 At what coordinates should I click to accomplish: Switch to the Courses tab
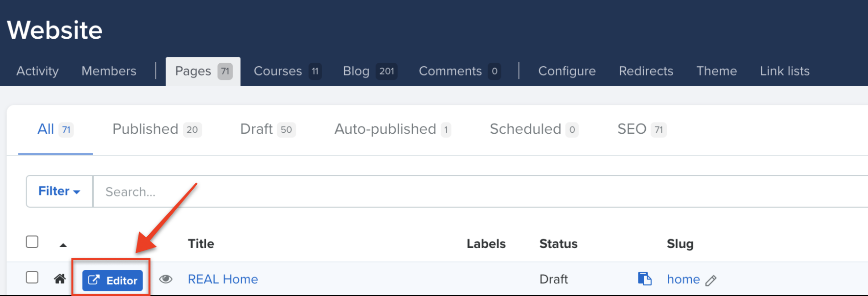click(x=287, y=71)
